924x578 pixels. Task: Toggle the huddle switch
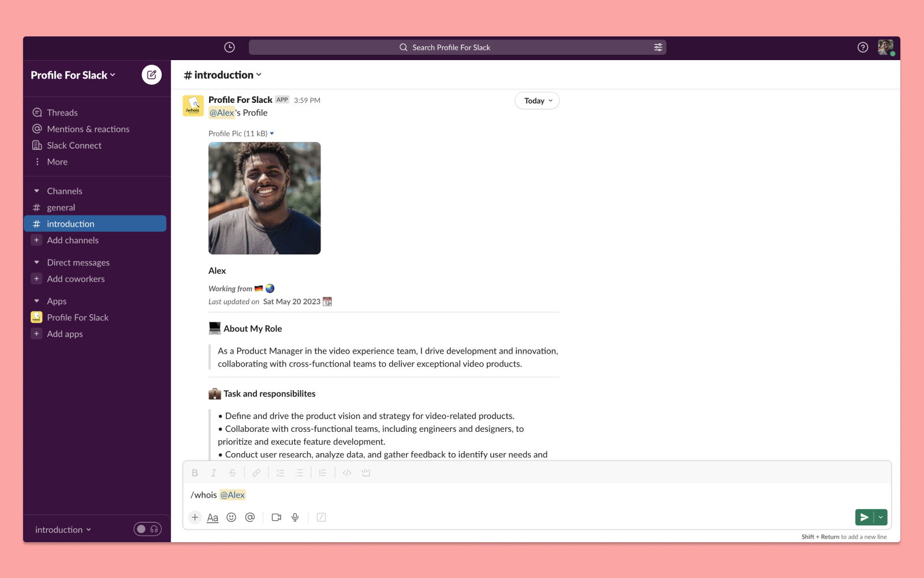[147, 529]
